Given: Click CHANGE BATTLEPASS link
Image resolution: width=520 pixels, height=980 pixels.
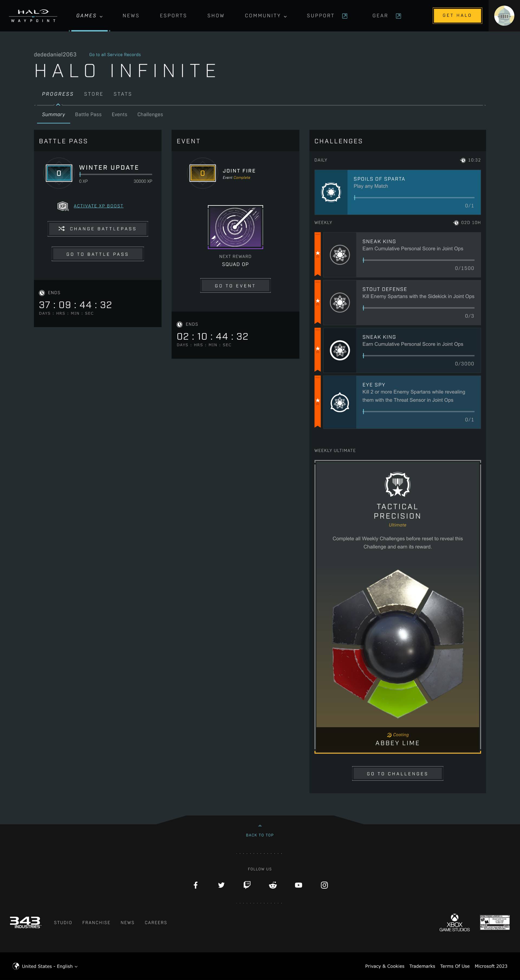Looking at the screenshot, I should pyautogui.click(x=98, y=229).
